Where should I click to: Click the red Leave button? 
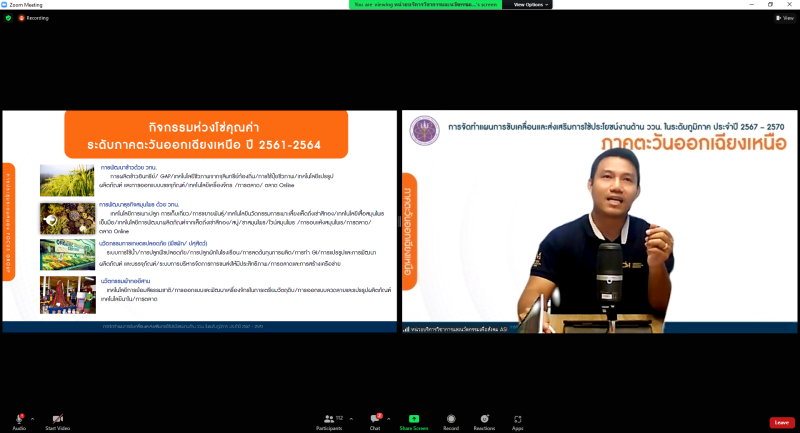[x=782, y=422]
